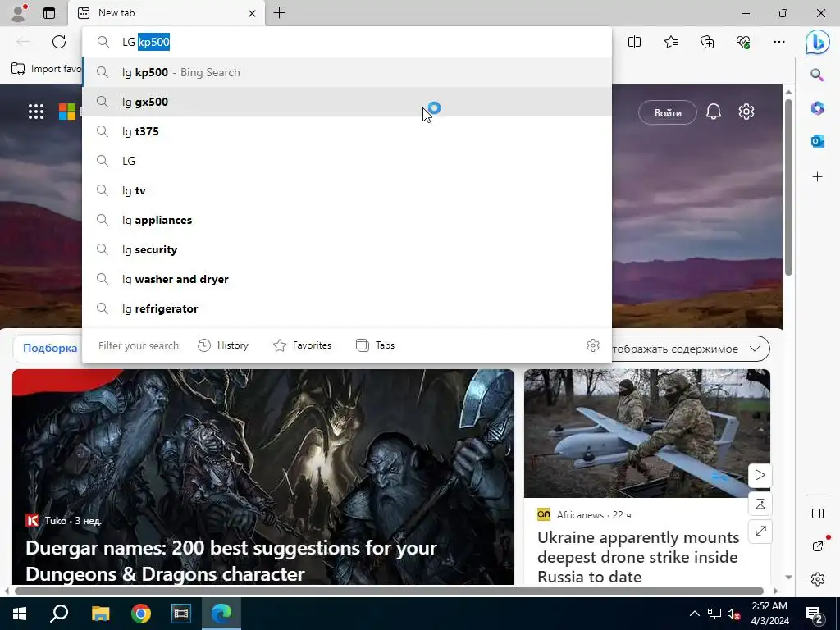
Task: Click the horizontal page scrollbar
Action: [389, 591]
